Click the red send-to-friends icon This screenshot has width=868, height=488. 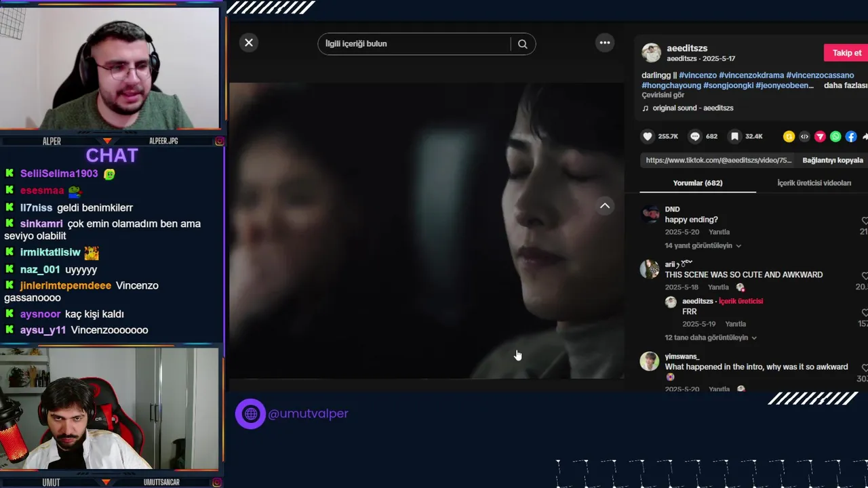(x=820, y=136)
